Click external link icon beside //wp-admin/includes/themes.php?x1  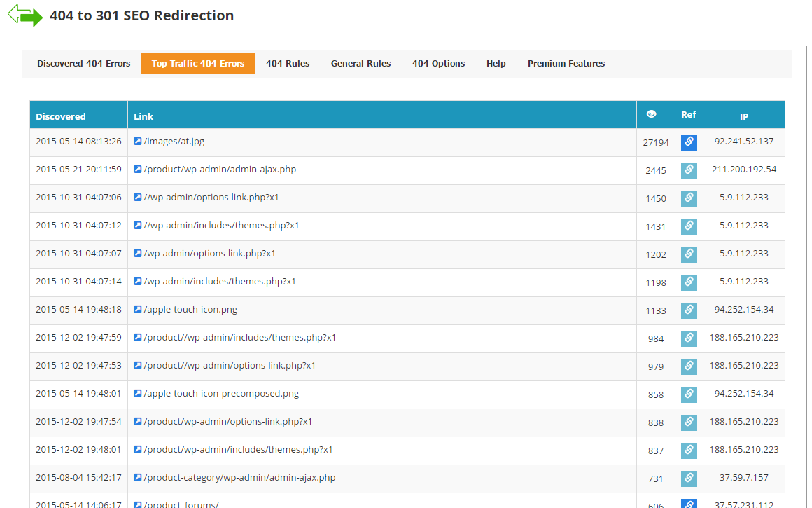point(138,225)
